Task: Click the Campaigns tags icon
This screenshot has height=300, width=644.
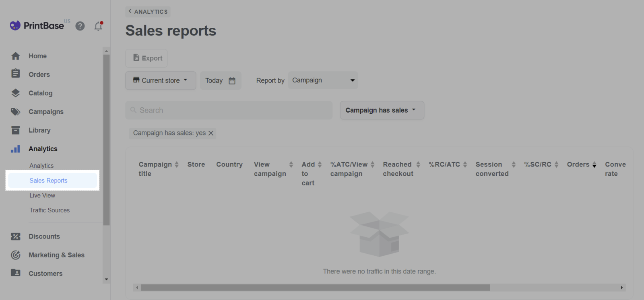Action: (x=16, y=112)
